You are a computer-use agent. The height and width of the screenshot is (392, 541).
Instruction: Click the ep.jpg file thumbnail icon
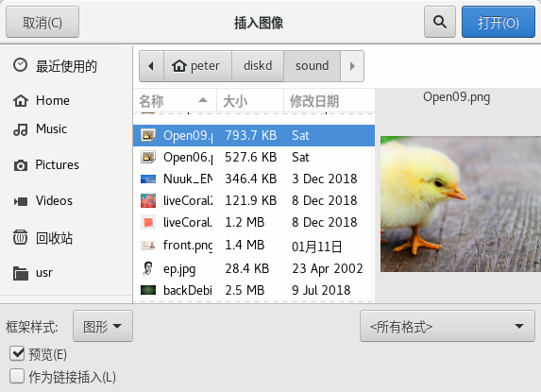(147, 268)
